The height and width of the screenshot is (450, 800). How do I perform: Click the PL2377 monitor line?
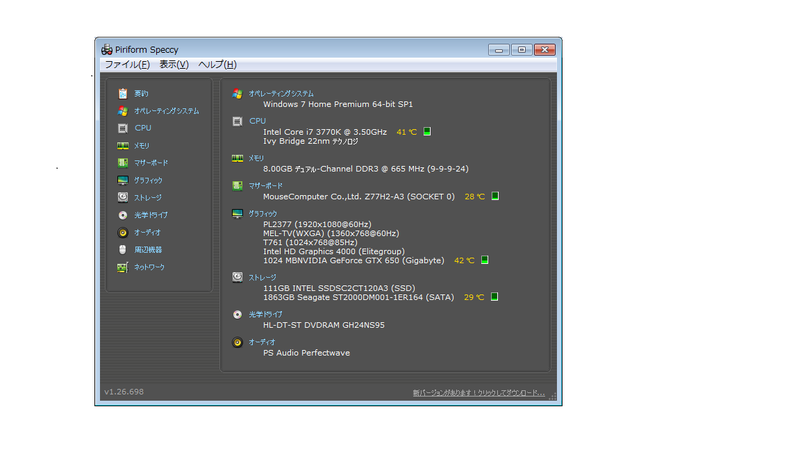coord(317,224)
